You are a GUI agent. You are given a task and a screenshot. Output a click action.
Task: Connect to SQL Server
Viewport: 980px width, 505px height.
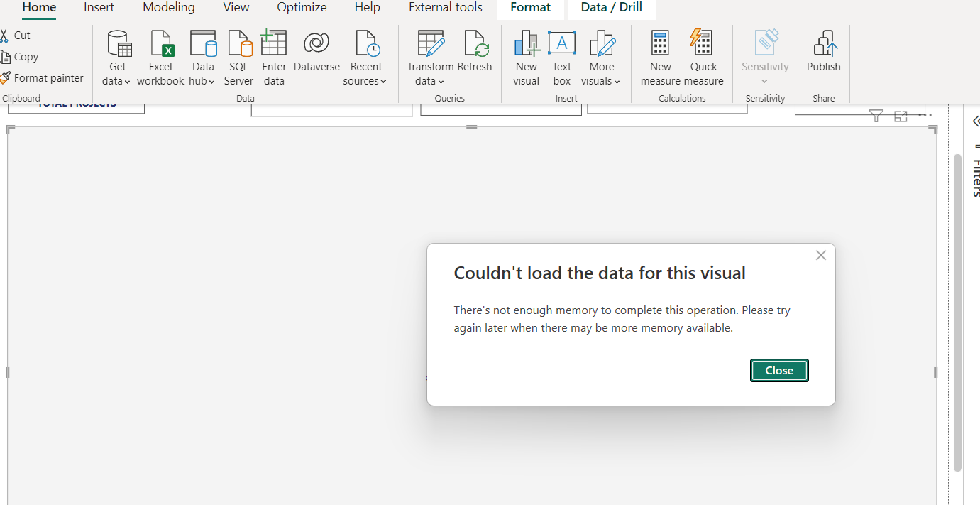(238, 58)
